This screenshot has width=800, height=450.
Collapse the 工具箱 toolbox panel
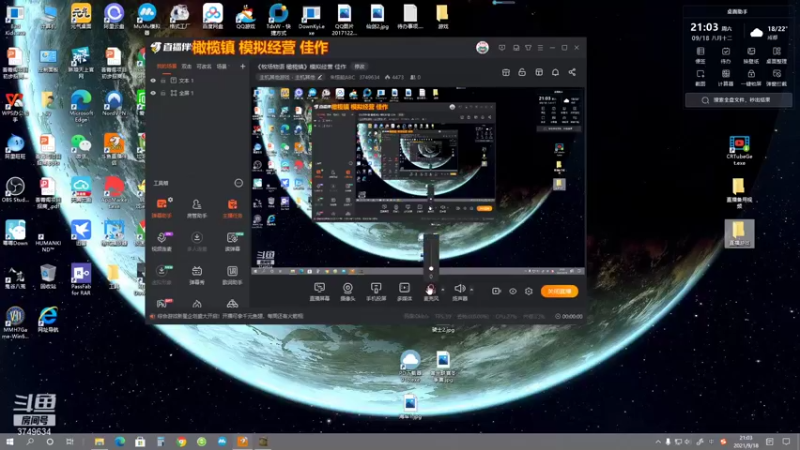pyautogui.click(x=238, y=183)
